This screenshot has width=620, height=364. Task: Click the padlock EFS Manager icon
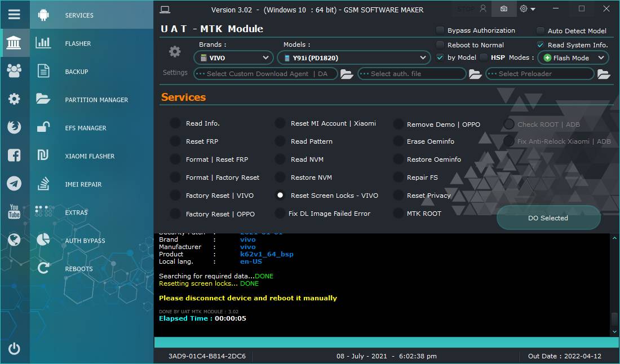(x=43, y=127)
